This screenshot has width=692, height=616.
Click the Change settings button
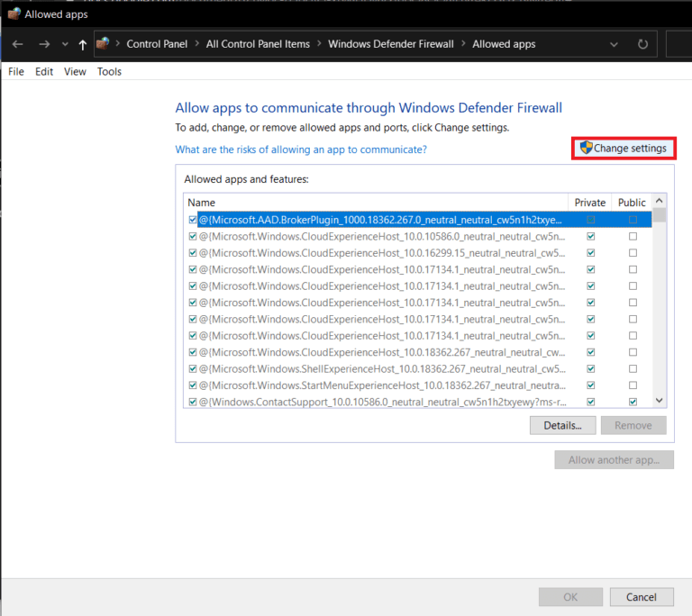coord(624,149)
